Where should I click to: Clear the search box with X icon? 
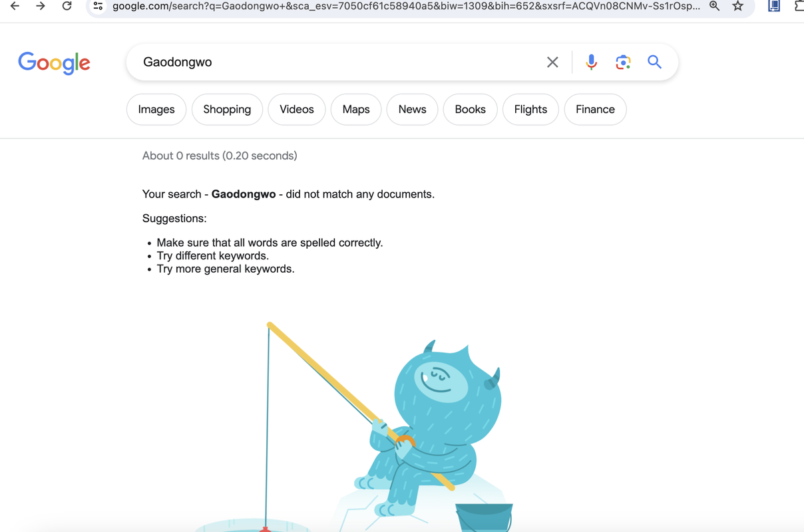[x=552, y=62]
